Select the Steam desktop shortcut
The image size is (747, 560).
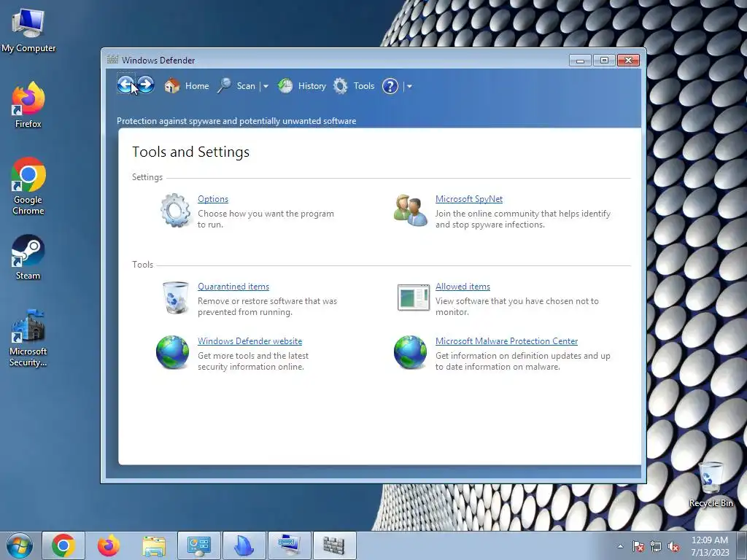tap(28, 257)
